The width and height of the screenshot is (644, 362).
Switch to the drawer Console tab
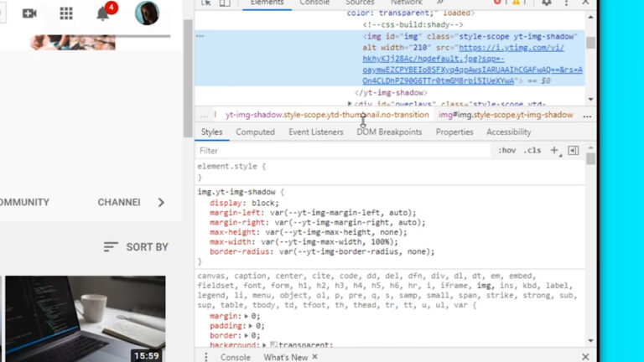(x=235, y=358)
